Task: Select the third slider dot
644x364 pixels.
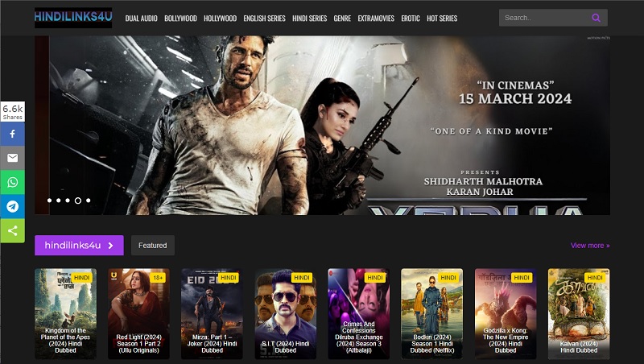Action: (x=68, y=201)
